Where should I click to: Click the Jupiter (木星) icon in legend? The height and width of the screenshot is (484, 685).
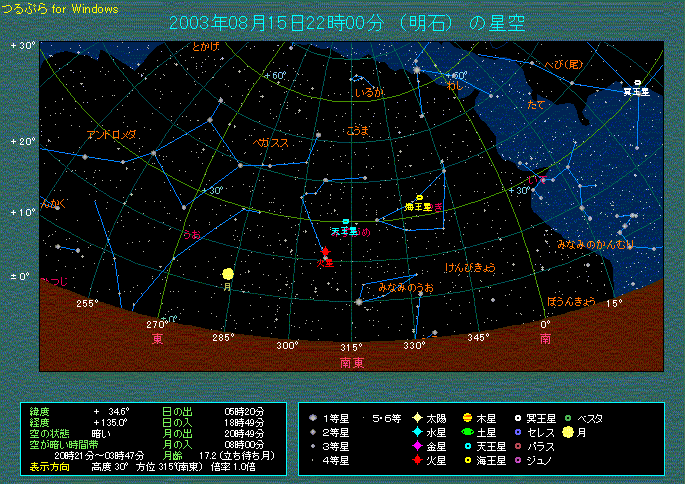(x=467, y=418)
